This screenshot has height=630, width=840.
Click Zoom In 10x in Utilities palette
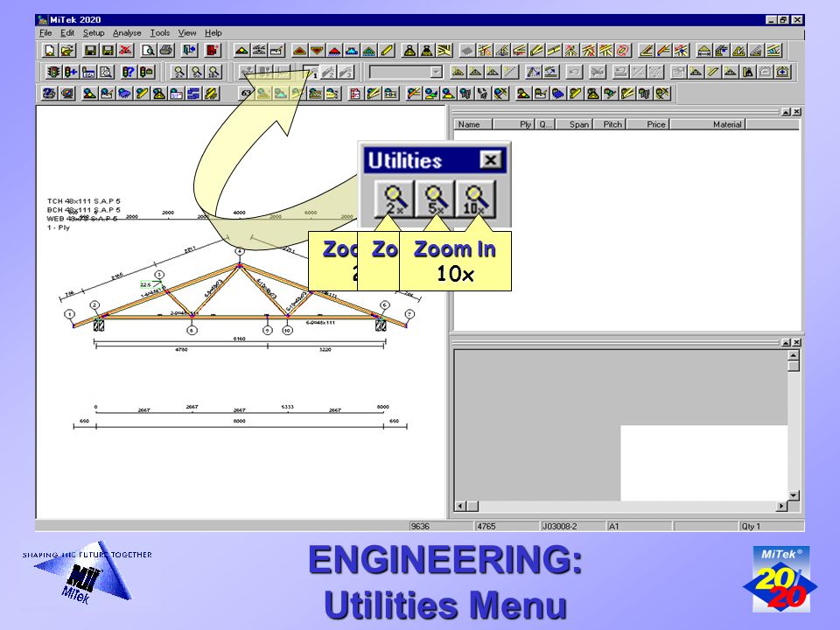coord(476,199)
